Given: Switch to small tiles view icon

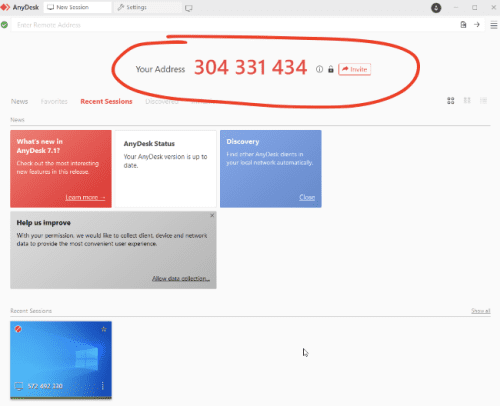Looking at the screenshot, I should [467, 100].
